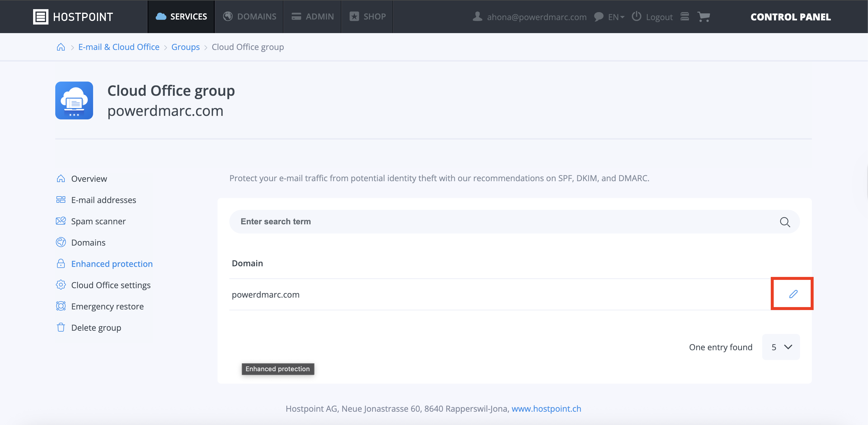868x425 pixels.
Task: Click the server stack icon near Logout
Action: (x=684, y=17)
